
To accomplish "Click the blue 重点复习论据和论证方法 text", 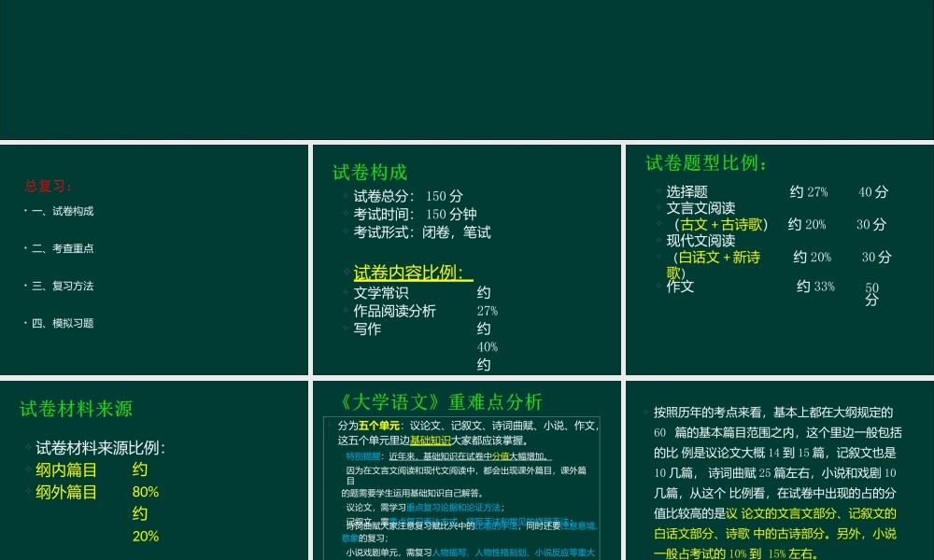I will pos(453,508).
